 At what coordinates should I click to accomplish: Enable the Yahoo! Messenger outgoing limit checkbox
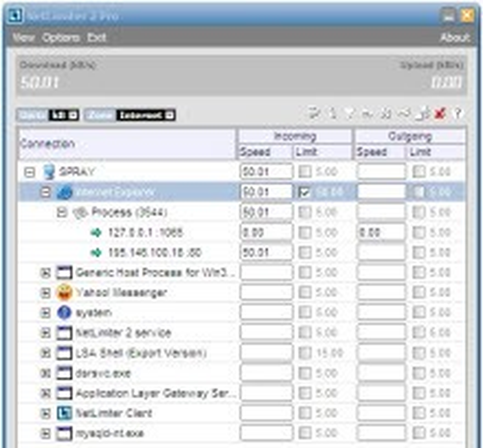(x=419, y=293)
